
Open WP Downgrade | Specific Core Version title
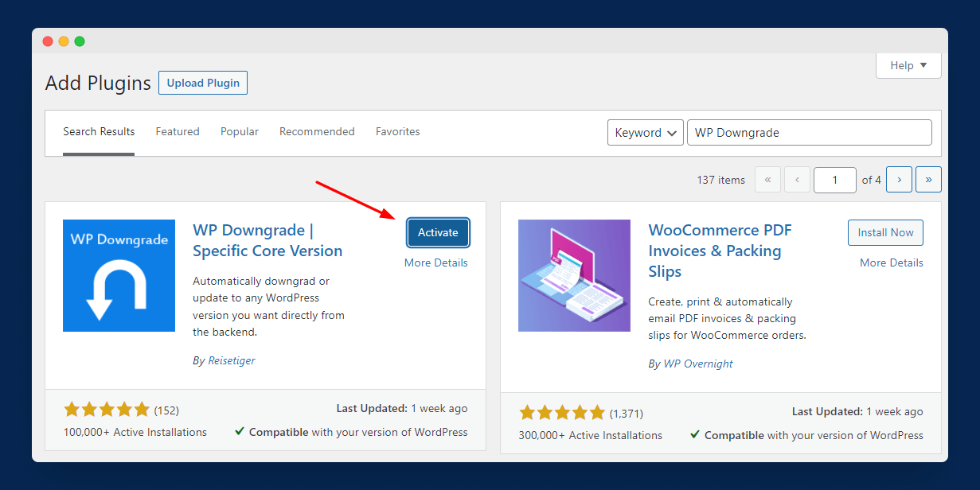[267, 240]
